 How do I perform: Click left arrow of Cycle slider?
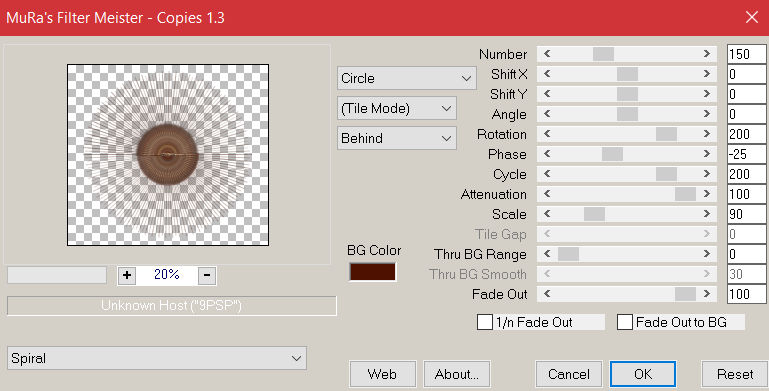(547, 174)
